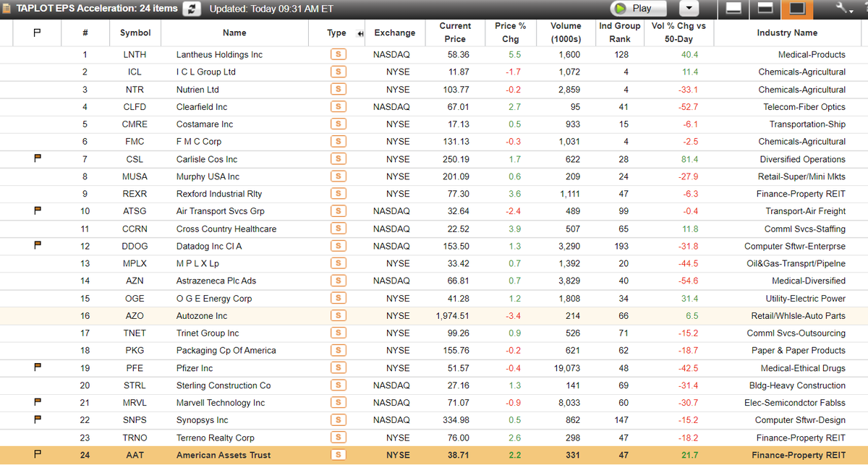
Task: Toggle the flag on the CSL row
Action: [x=38, y=158]
